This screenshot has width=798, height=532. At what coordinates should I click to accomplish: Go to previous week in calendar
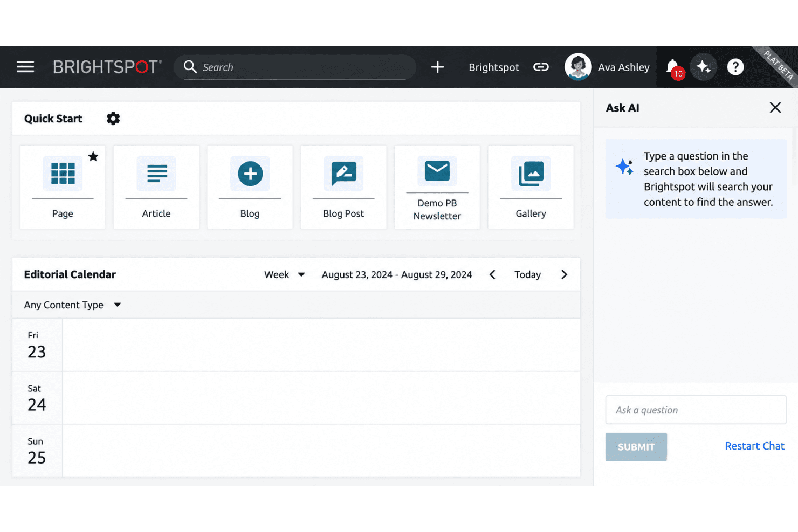coord(492,274)
